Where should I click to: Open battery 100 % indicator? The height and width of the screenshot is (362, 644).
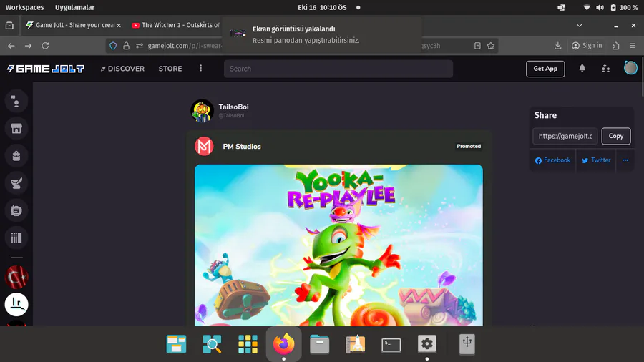(624, 7)
